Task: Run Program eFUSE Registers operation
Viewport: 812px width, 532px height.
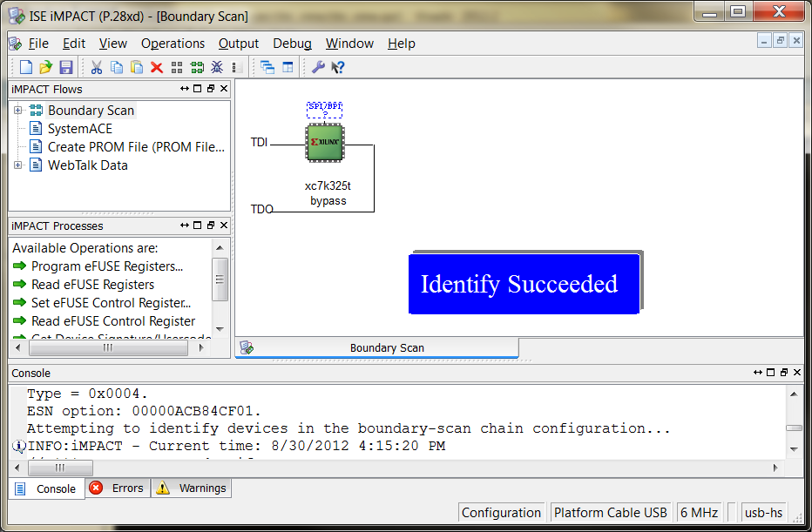Action: pyautogui.click(x=106, y=266)
